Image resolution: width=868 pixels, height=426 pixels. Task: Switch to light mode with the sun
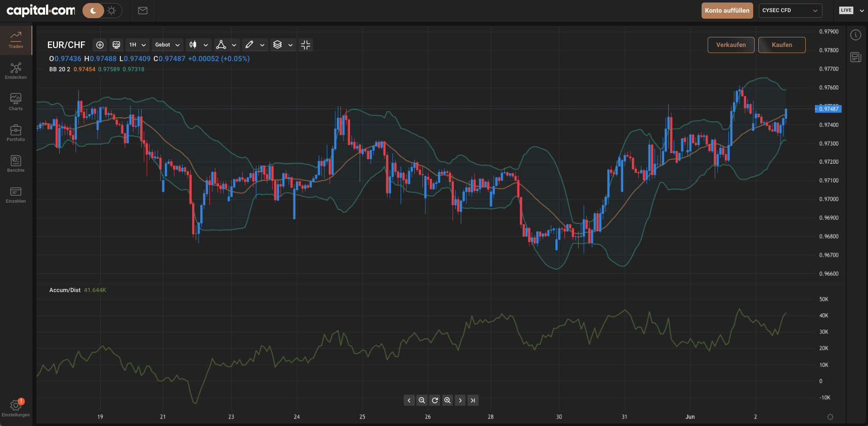point(112,11)
